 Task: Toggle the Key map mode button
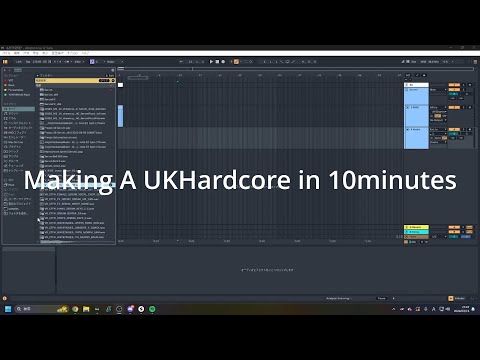[x=414, y=62]
